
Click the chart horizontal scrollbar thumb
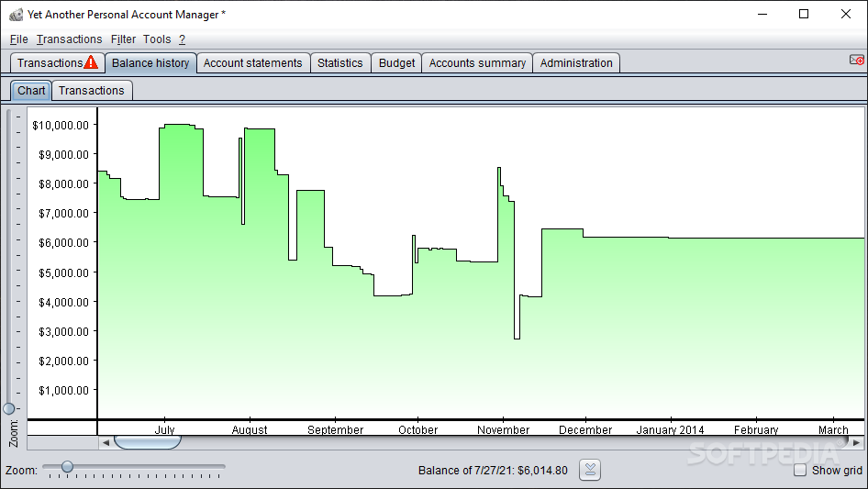pyautogui.click(x=147, y=442)
